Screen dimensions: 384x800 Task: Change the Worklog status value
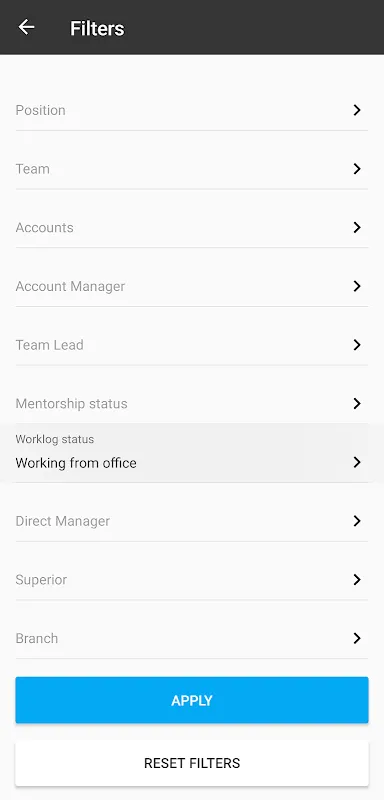click(x=192, y=453)
